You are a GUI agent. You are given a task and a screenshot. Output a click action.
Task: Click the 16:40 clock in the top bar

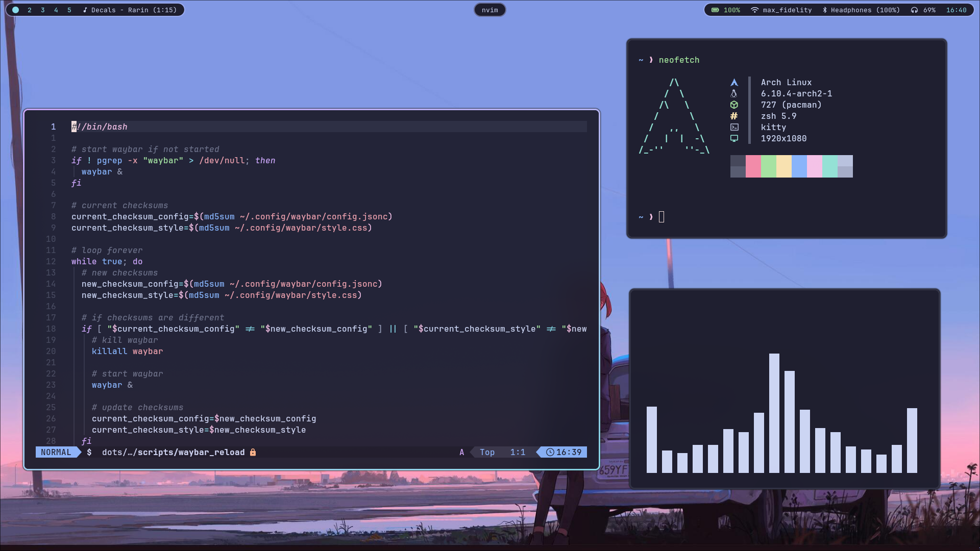point(956,10)
